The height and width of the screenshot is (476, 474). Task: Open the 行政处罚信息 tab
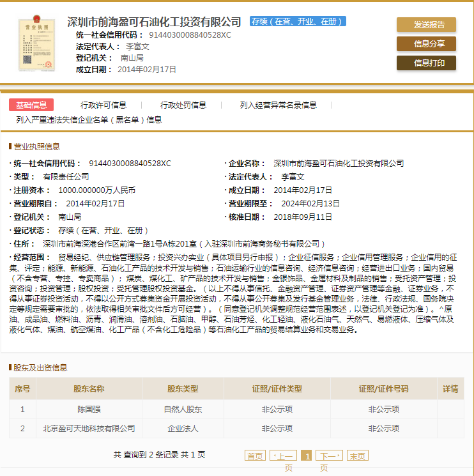(183, 105)
